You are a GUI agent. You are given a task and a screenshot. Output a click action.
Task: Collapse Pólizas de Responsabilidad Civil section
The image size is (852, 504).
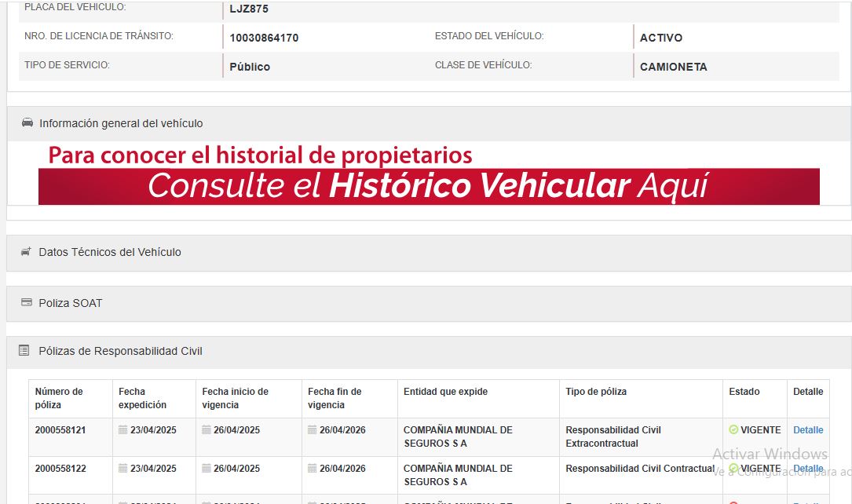[120, 351]
